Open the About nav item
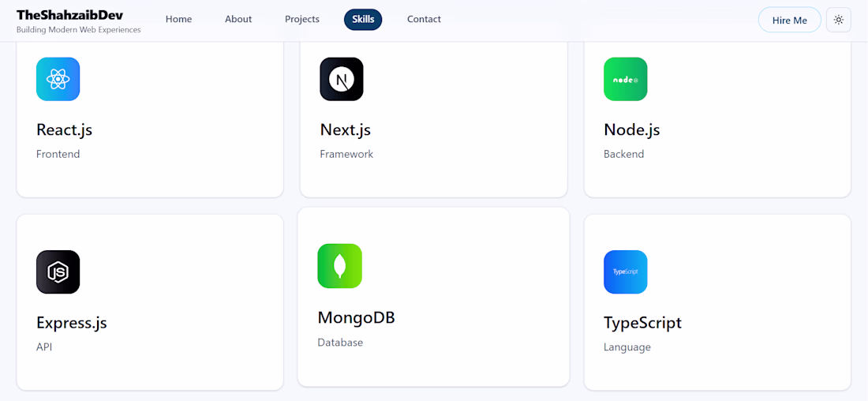The width and height of the screenshot is (868, 401). pos(238,20)
